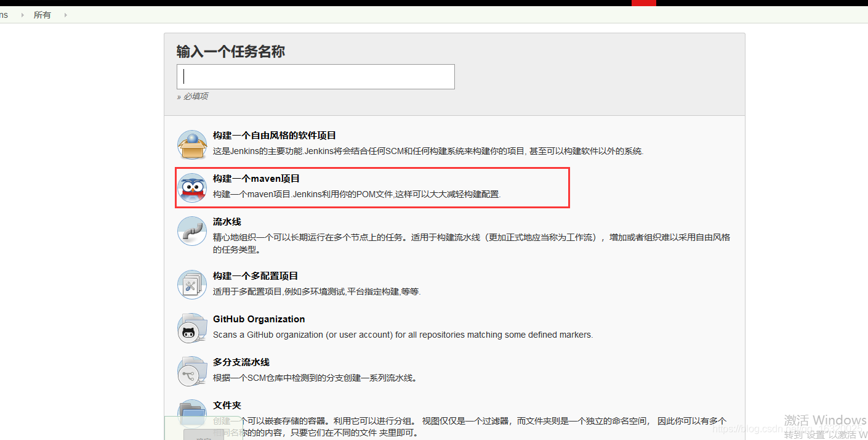The width and height of the screenshot is (868, 440).
Task: Select the multibranch pipeline icon
Action: coord(192,371)
